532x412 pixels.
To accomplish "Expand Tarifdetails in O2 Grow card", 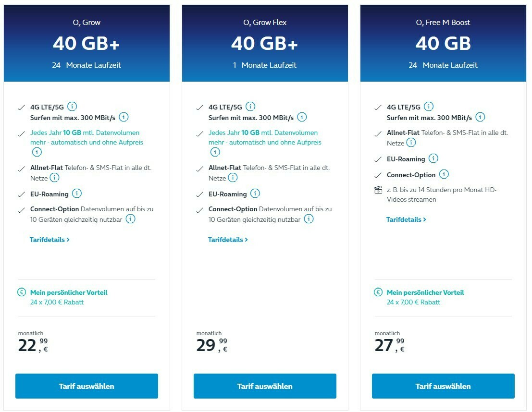I will point(49,240).
